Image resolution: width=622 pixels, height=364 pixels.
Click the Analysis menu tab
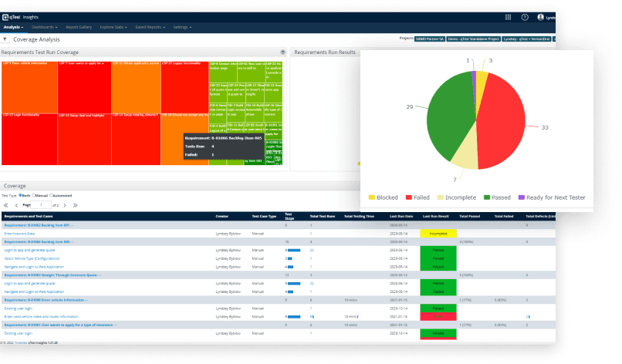tap(13, 27)
